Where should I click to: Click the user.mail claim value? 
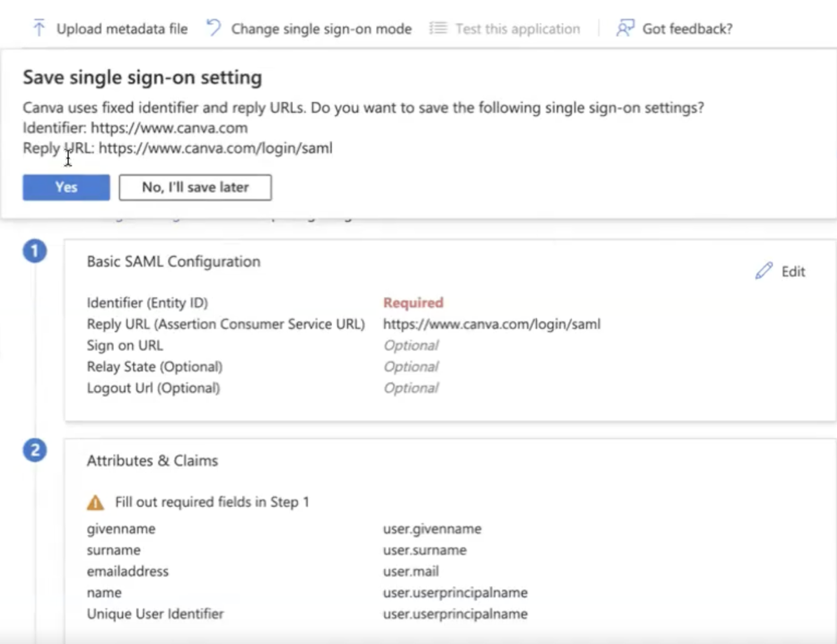click(410, 571)
